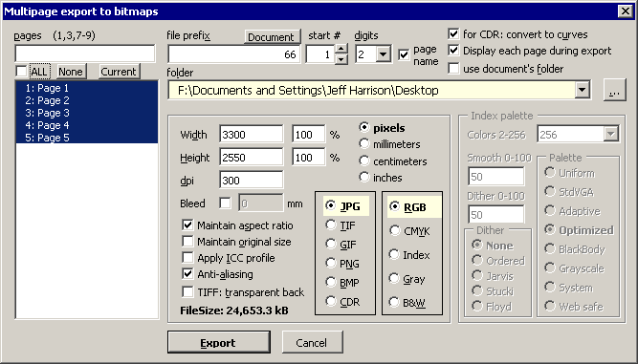Viewport: 638px width, 364px height.
Task: Select TIF file format
Action: point(331,225)
